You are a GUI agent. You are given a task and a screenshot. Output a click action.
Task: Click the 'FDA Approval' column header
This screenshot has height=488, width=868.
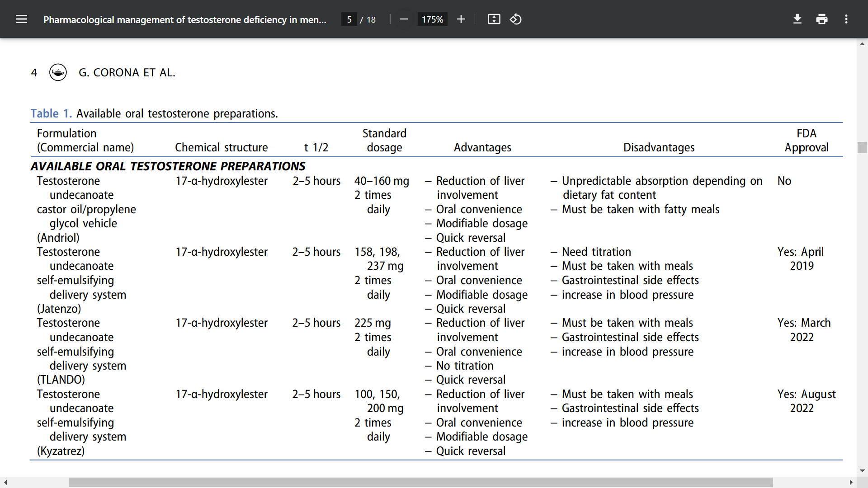coord(807,140)
